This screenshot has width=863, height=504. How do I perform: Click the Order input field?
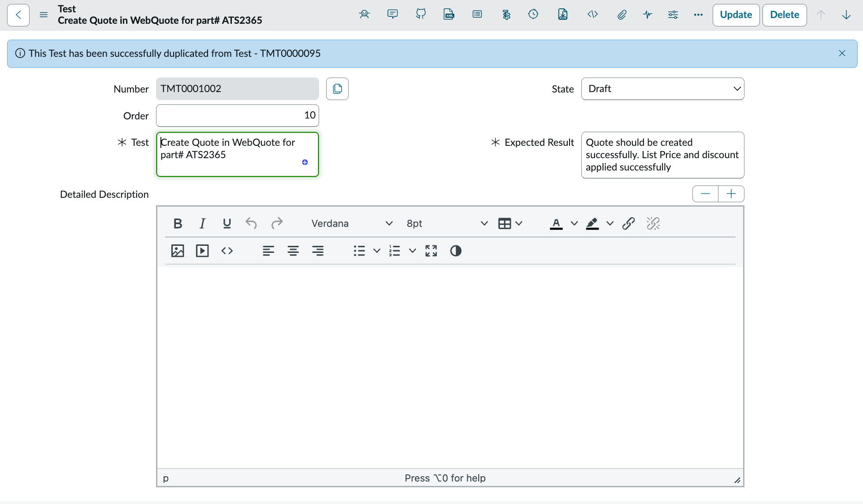point(237,115)
